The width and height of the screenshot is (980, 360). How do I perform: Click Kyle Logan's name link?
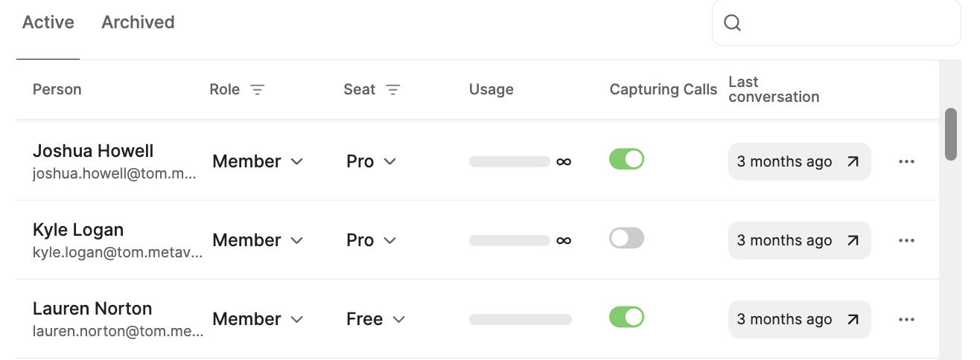pos(78,230)
